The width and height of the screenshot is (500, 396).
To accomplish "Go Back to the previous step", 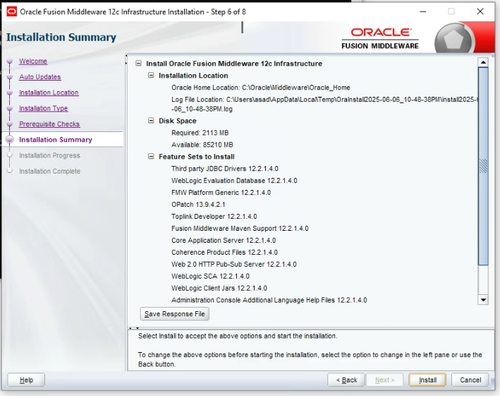I will [x=346, y=380].
